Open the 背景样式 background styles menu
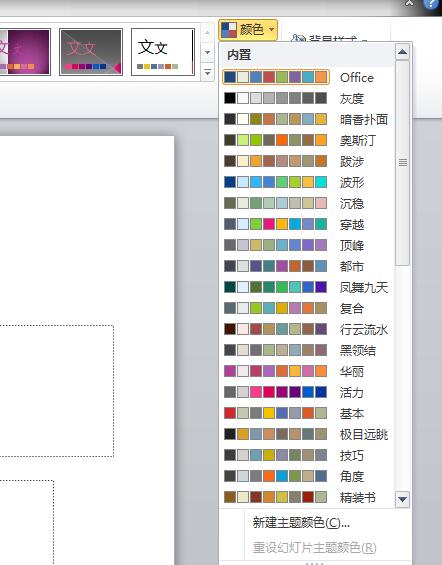Screen dimensions: 442x565 coord(329,38)
